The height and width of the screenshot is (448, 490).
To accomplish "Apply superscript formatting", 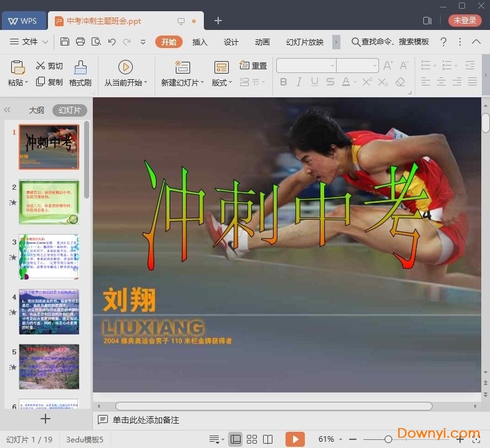I will [x=367, y=82].
